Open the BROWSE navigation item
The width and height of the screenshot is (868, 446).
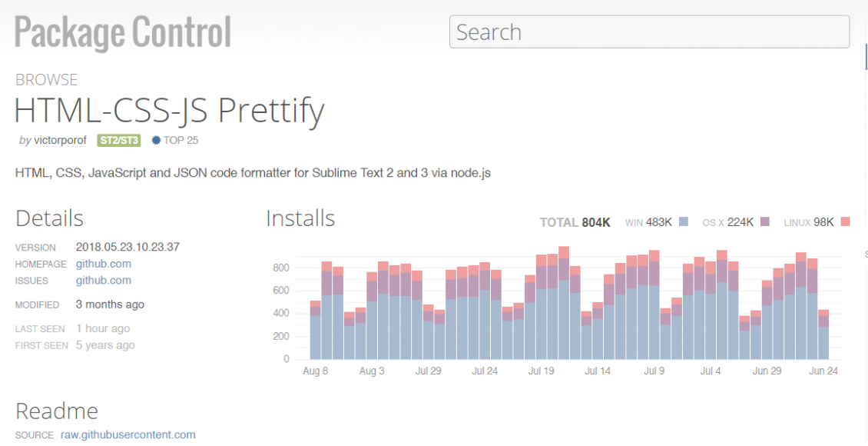(x=46, y=79)
